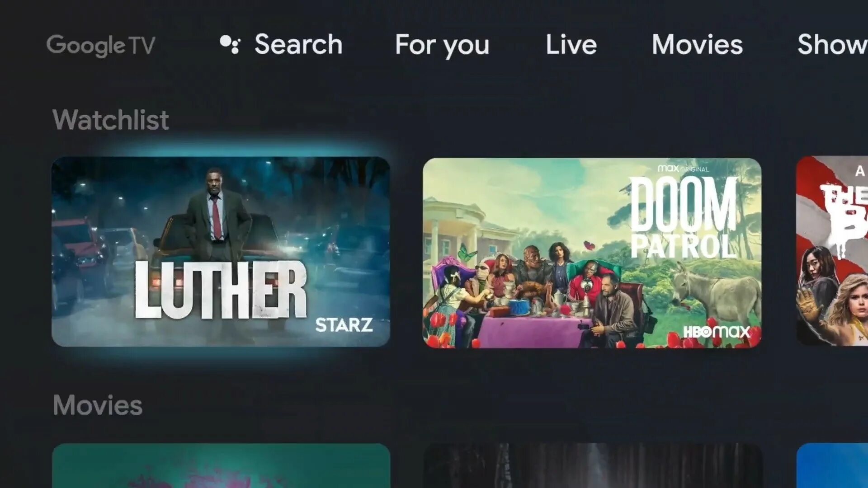Viewport: 868px width, 488px height.
Task: Select the Movies navigation menu item
Action: tap(697, 43)
